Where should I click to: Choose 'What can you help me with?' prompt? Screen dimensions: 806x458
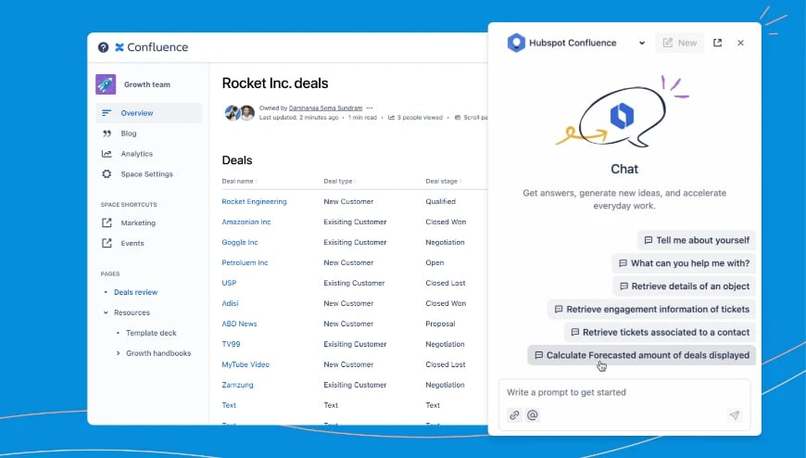(x=684, y=263)
